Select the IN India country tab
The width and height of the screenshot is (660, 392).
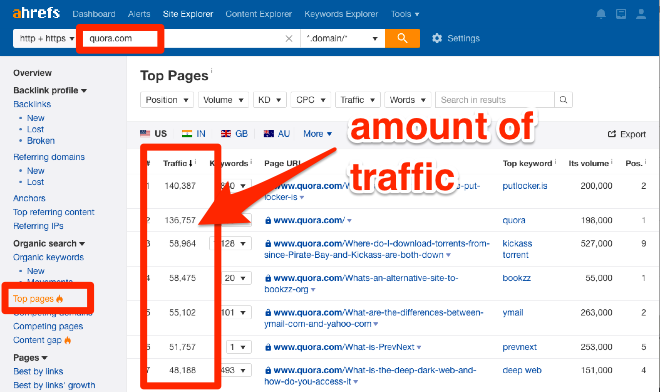194,134
